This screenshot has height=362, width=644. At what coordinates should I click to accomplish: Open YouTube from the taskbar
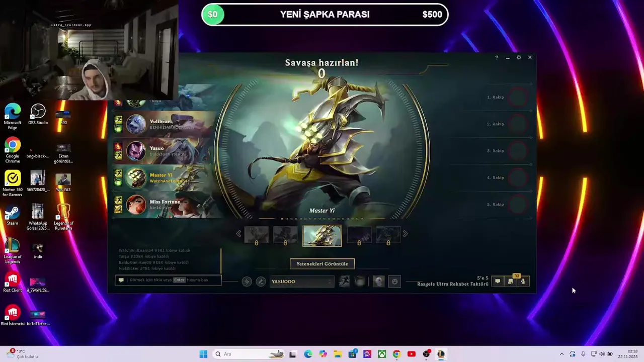click(x=412, y=354)
